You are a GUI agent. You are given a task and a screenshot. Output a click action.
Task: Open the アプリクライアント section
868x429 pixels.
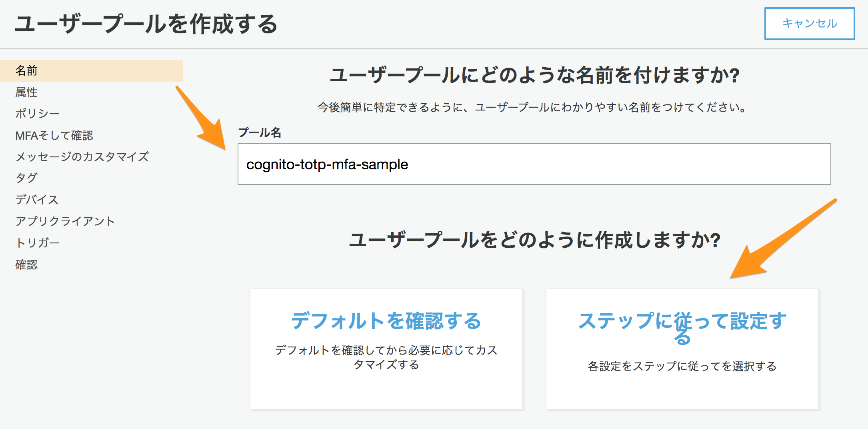point(65,221)
